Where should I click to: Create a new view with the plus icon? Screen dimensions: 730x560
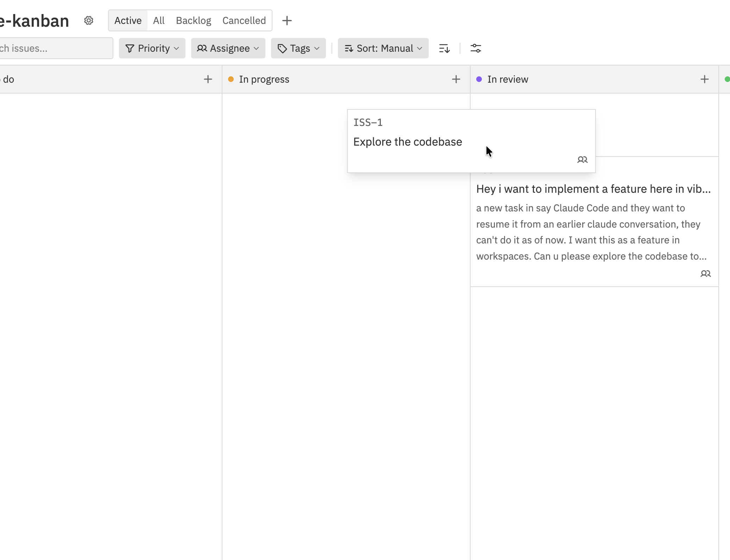pos(287,20)
